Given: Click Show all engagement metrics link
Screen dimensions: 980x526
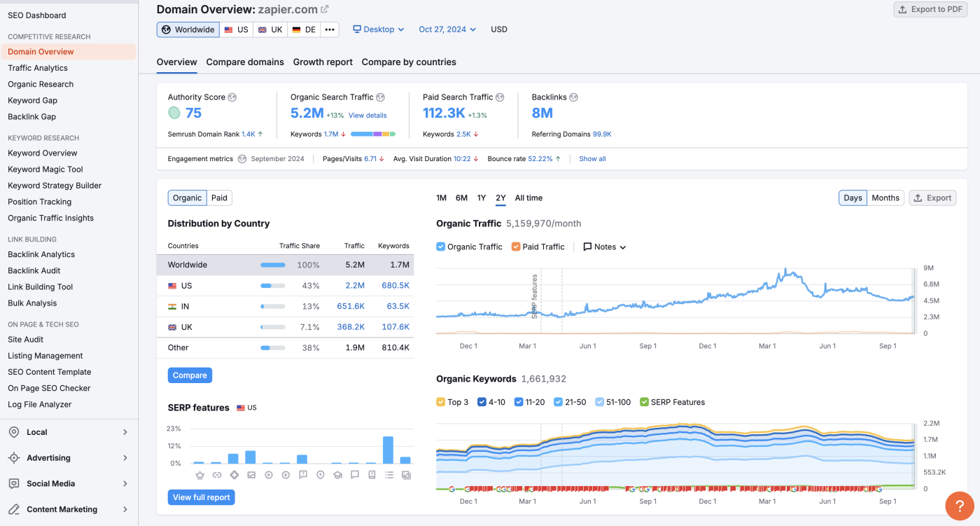Looking at the screenshot, I should click(592, 159).
